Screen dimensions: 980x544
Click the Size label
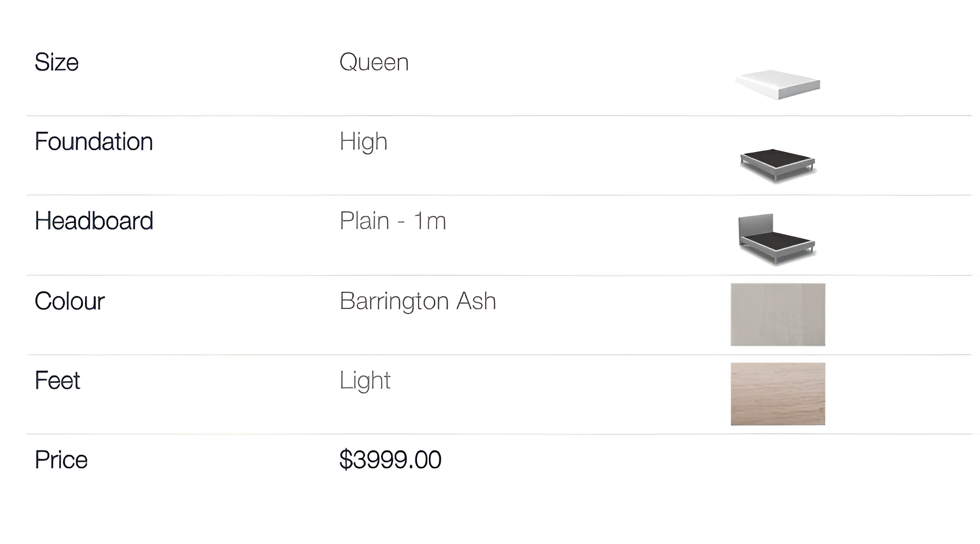coord(57,62)
